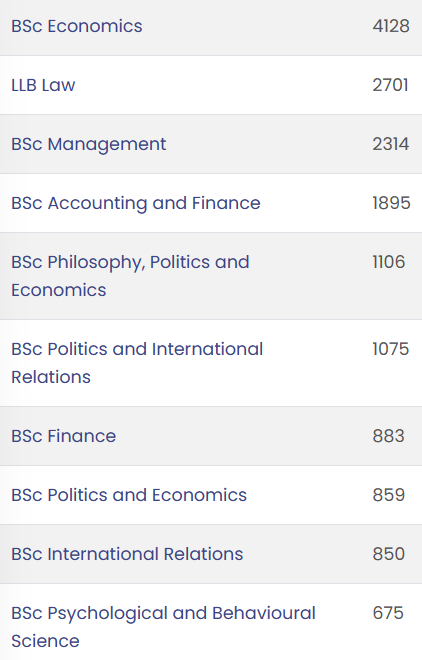The width and height of the screenshot is (422, 660).
Task: Select BSc Politics and Economics
Action: point(129,495)
